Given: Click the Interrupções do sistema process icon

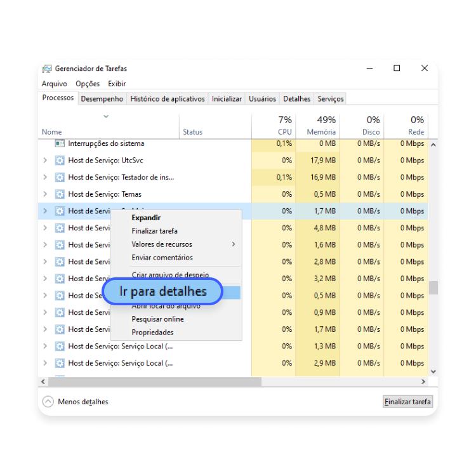Looking at the screenshot, I should click(x=60, y=143).
